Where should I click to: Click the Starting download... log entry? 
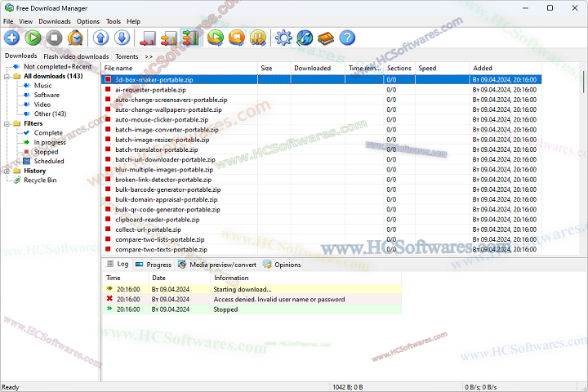tap(252, 289)
